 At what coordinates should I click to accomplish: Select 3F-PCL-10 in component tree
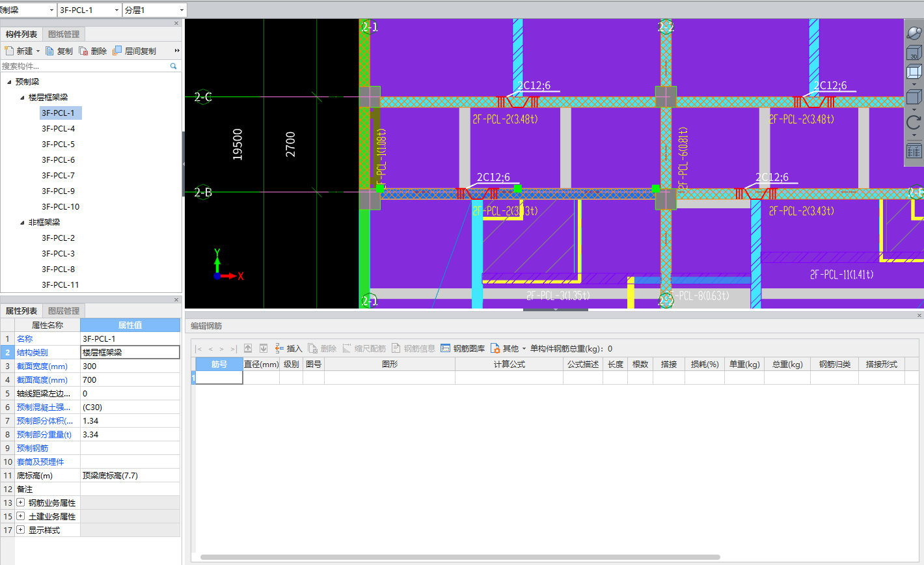61,207
